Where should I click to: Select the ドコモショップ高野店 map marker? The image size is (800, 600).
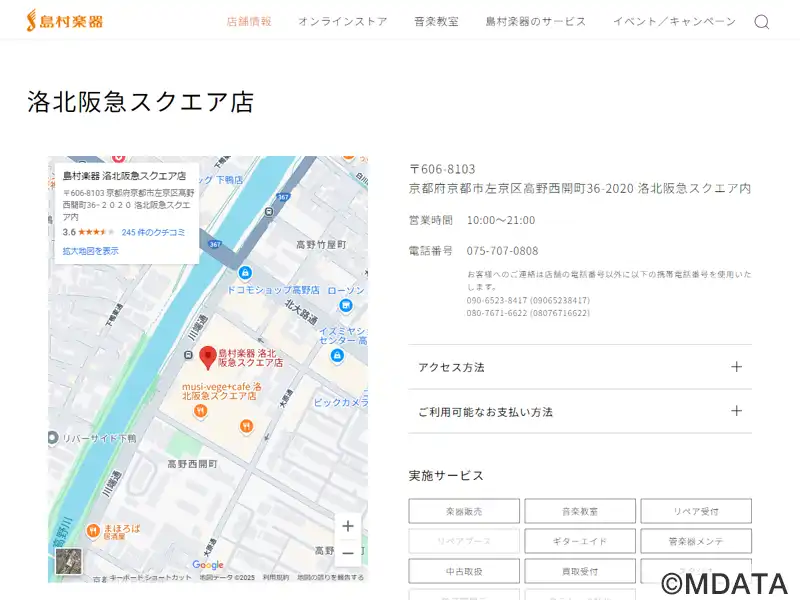(x=245, y=273)
